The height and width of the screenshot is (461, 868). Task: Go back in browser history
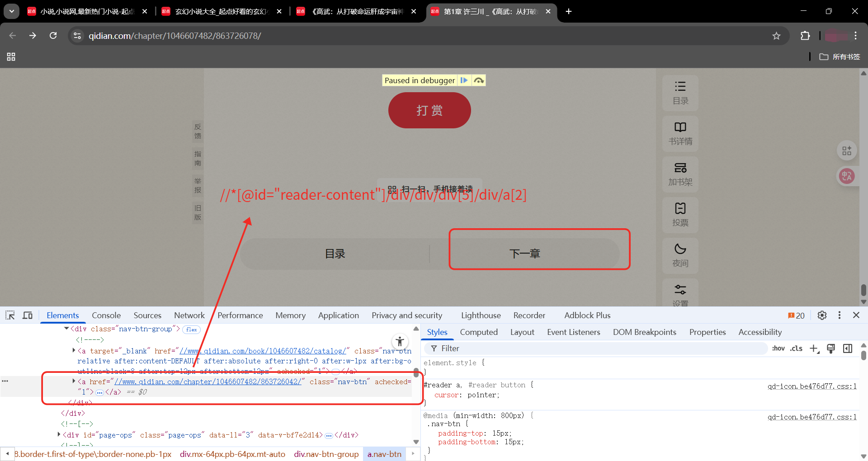[x=12, y=36]
